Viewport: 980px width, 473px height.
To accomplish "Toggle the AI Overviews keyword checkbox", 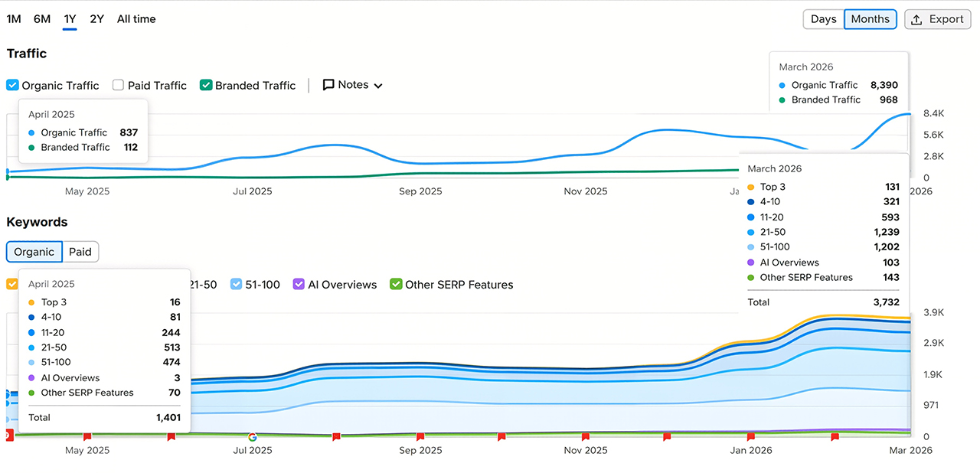I will [x=299, y=285].
